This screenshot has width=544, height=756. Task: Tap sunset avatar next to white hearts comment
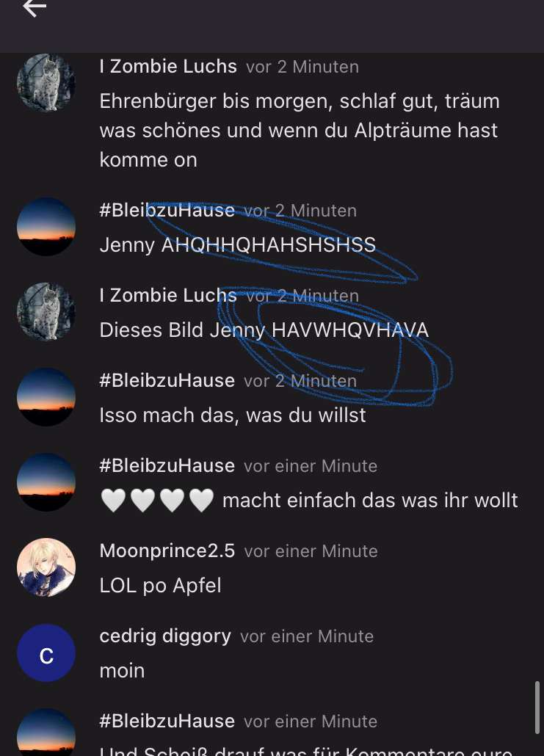point(46,481)
